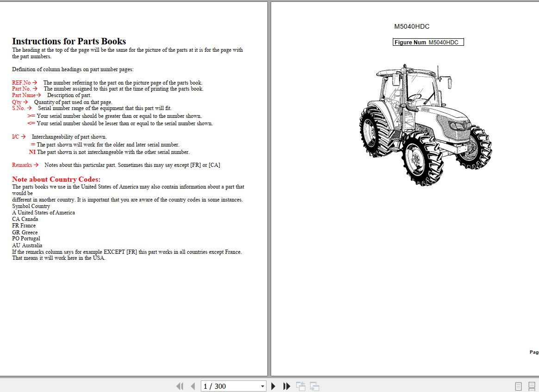Switch to single page layout

click(518, 386)
